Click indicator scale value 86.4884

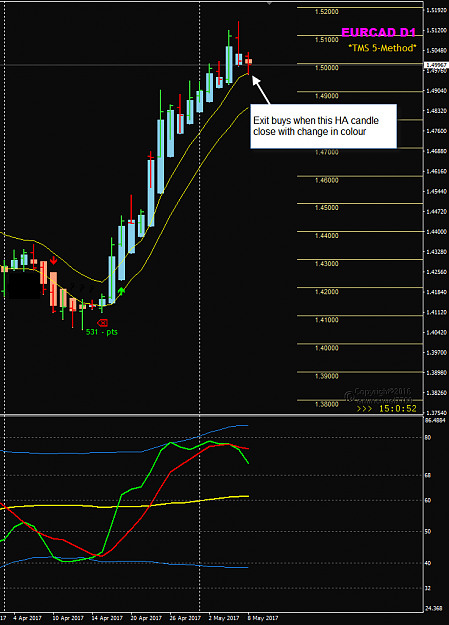436,420
